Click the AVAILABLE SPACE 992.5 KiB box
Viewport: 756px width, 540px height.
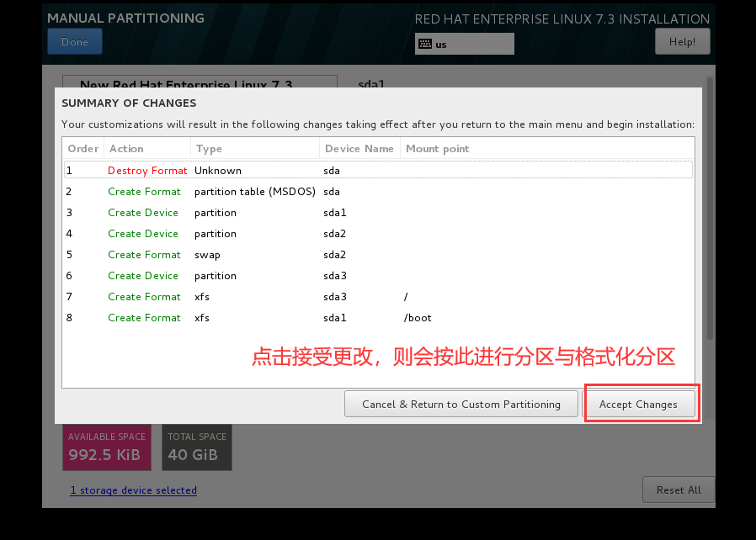107,447
